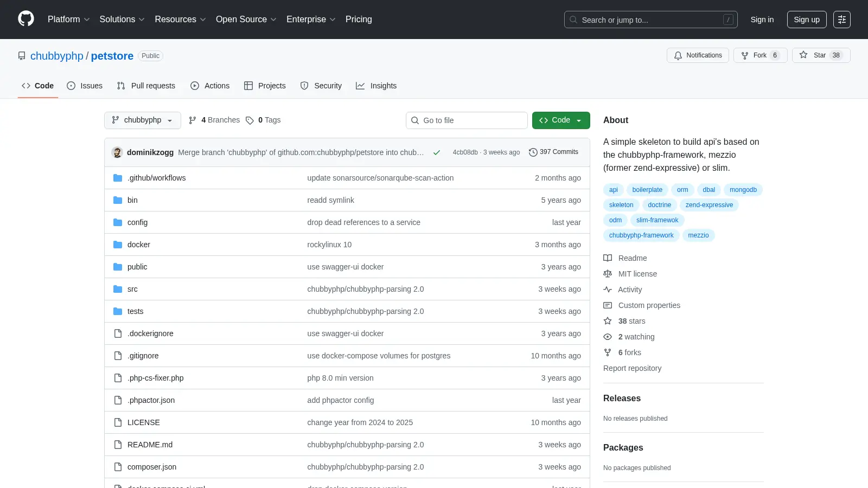The width and height of the screenshot is (868, 488).
Task: Open the .php-cs-fixer.php file
Action: click(156, 378)
